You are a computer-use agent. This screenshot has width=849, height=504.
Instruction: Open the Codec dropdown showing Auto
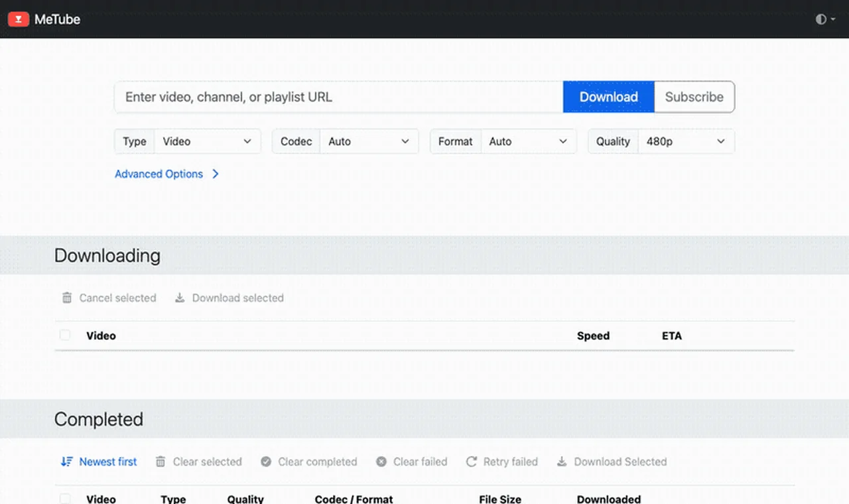click(369, 141)
